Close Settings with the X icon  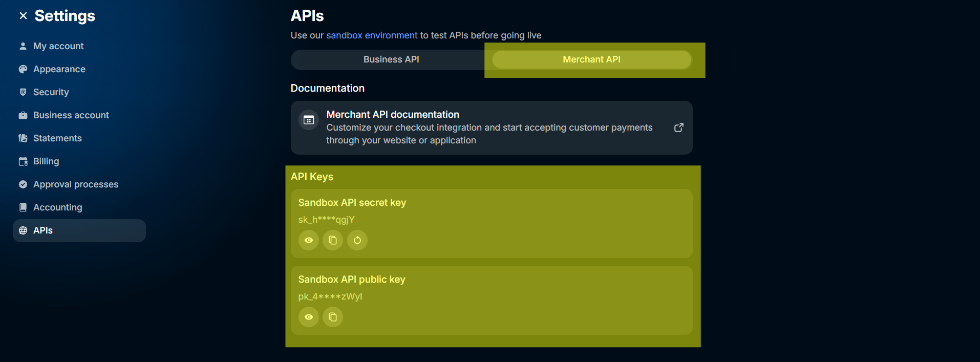23,16
